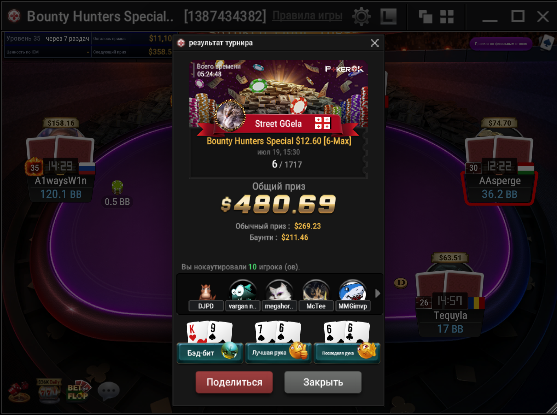Click the Поделиться button
The height and width of the screenshot is (415, 557).
coord(234,382)
